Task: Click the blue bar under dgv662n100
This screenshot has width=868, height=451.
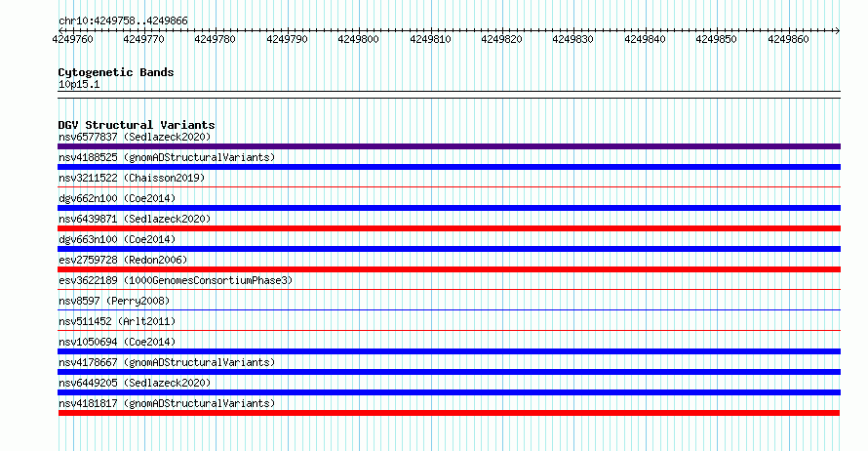Action: 449,208
